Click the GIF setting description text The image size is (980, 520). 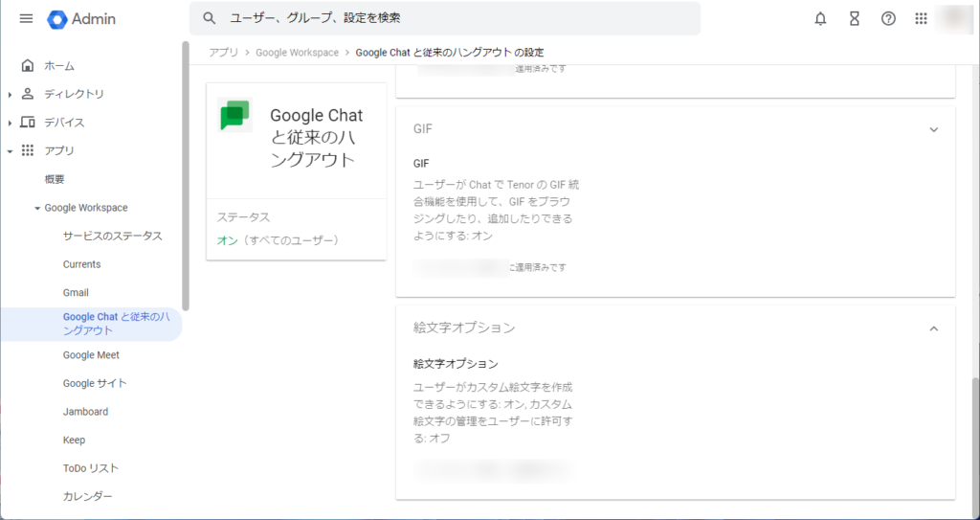point(497,211)
